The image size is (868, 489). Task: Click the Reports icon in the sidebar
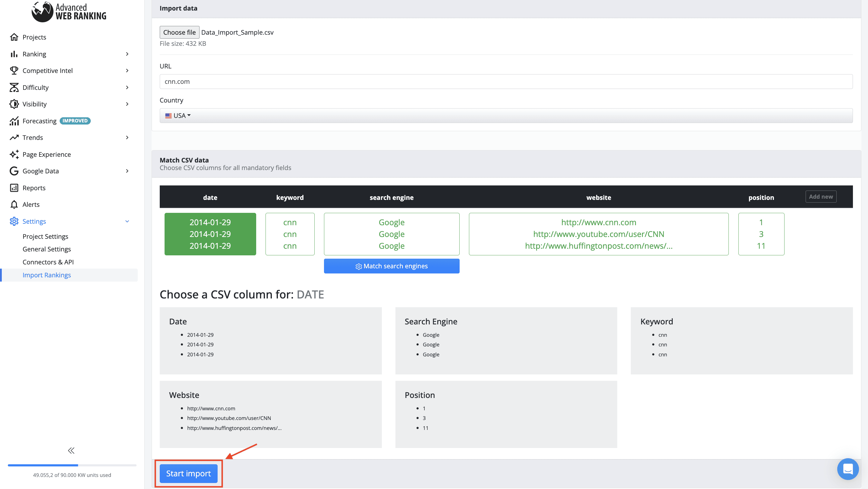tap(14, 188)
